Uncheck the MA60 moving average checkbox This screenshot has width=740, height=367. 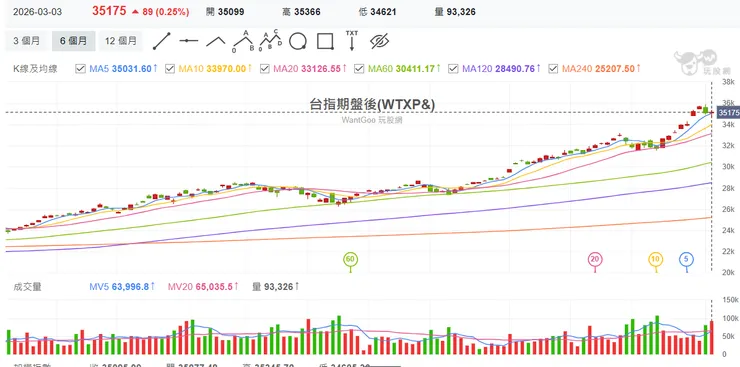click(x=359, y=69)
